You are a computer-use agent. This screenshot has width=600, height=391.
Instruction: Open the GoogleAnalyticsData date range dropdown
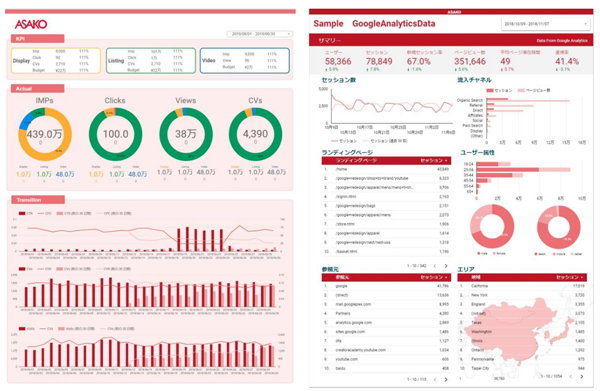545,24
